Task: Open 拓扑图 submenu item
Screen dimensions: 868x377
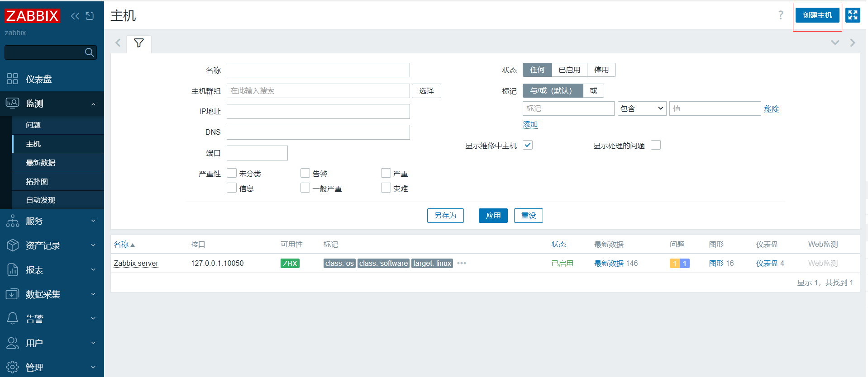Action: tap(58, 182)
